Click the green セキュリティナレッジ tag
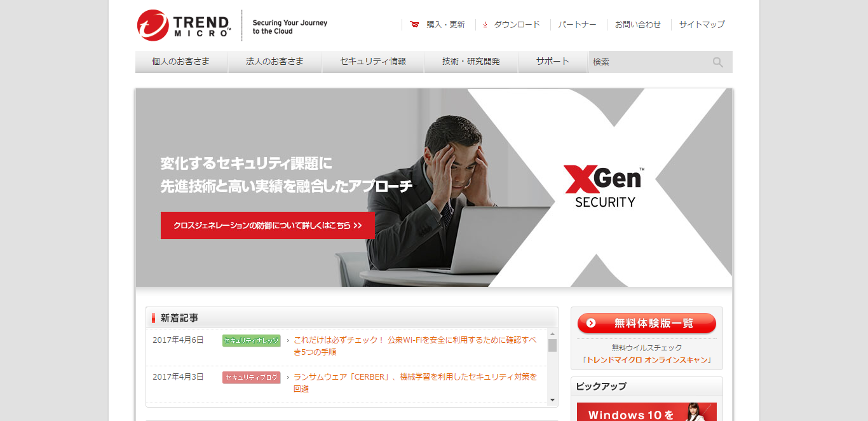The height and width of the screenshot is (421, 868). 252,341
